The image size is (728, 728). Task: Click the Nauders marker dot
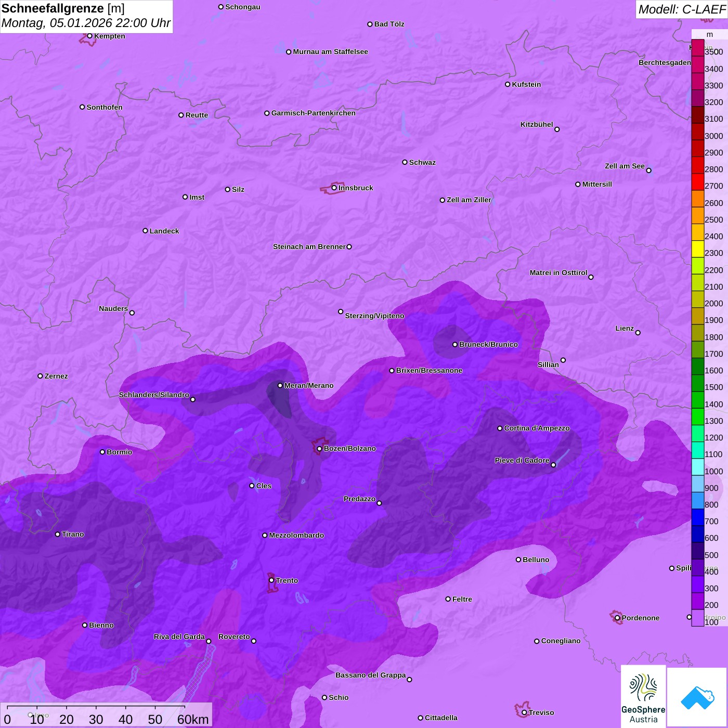click(x=132, y=313)
